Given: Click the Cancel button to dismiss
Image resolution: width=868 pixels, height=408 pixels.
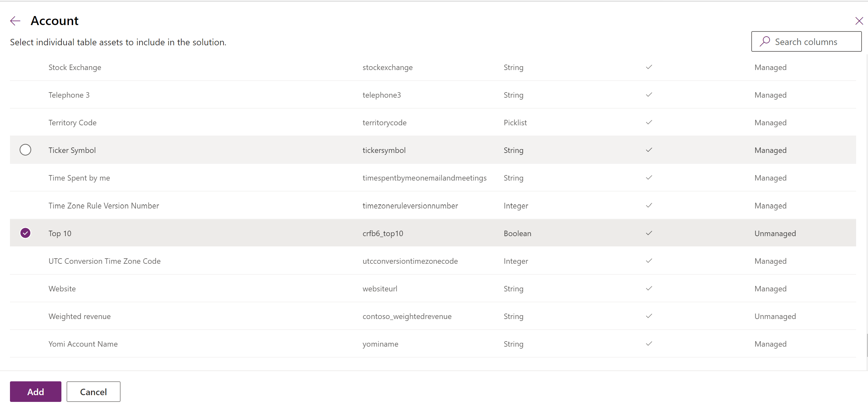Looking at the screenshot, I should coord(93,392).
